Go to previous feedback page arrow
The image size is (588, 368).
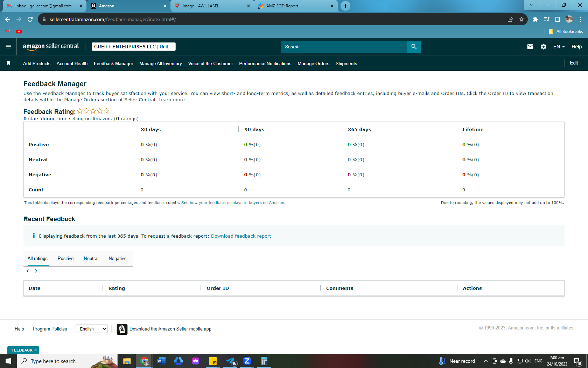point(28,271)
